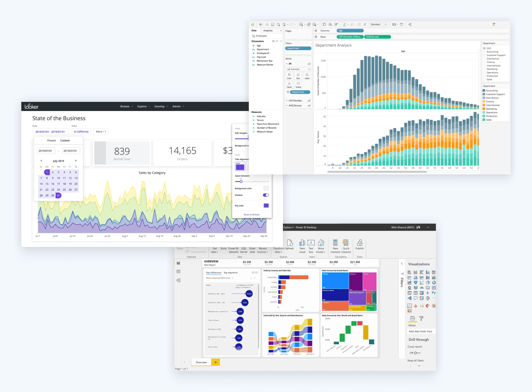Select Operations radio in Department filter
This screenshot has height=392, width=532.
pos(484,73)
